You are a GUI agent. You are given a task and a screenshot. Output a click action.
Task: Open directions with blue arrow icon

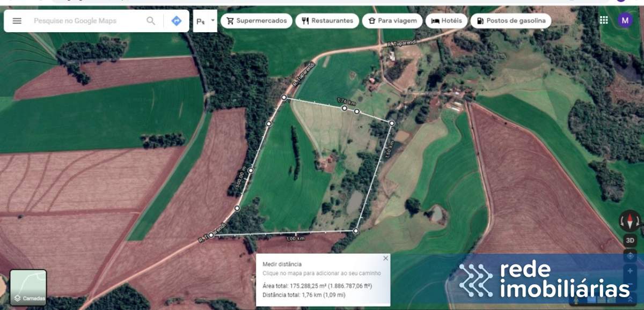pos(177,21)
